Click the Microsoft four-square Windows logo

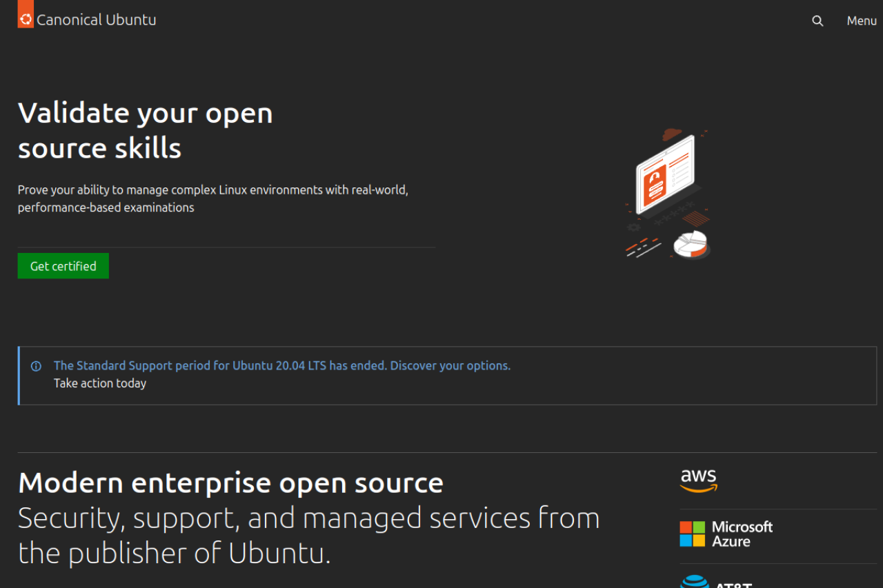point(692,534)
